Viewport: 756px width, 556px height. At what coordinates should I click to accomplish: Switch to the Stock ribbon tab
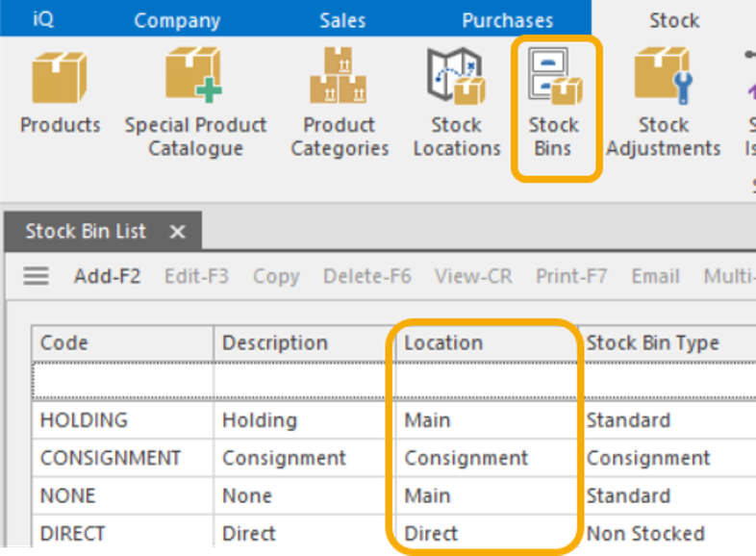click(674, 20)
